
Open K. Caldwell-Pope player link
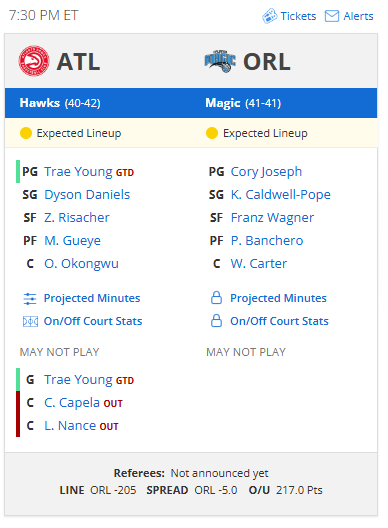coord(281,195)
